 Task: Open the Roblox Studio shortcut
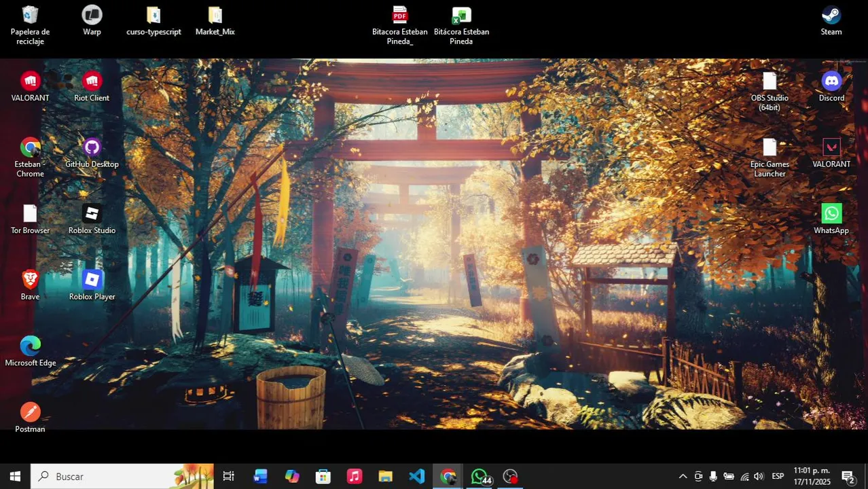click(92, 219)
